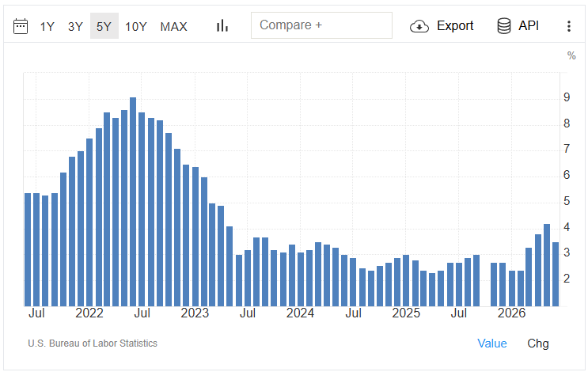Select the 5Y time range
The width and height of the screenshot is (588, 372).
tap(104, 26)
